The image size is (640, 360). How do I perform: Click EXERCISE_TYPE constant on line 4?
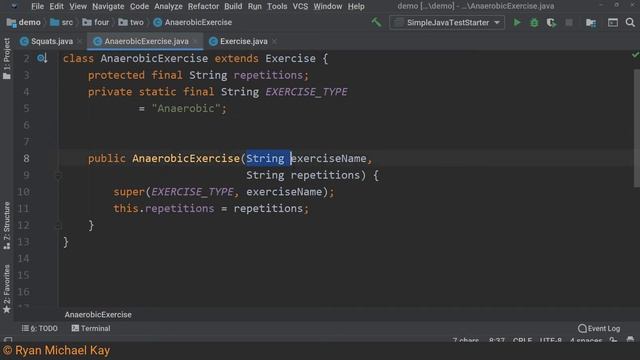pyautogui.click(x=306, y=92)
